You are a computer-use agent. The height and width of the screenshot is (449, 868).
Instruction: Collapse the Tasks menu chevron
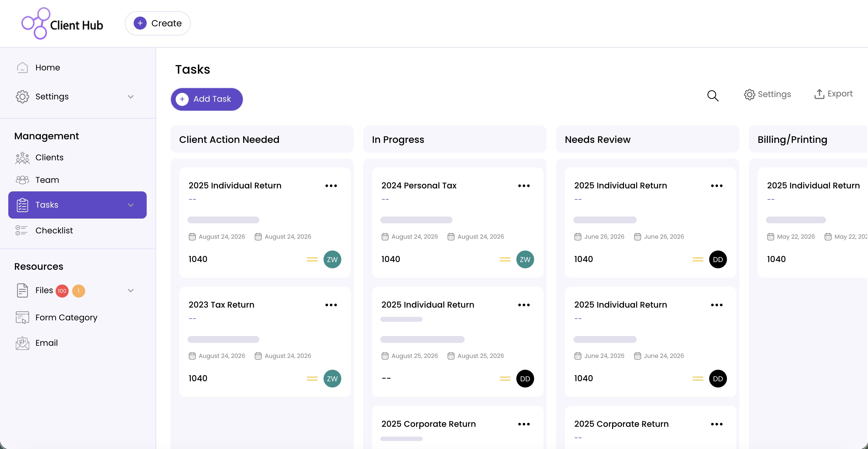coord(131,205)
